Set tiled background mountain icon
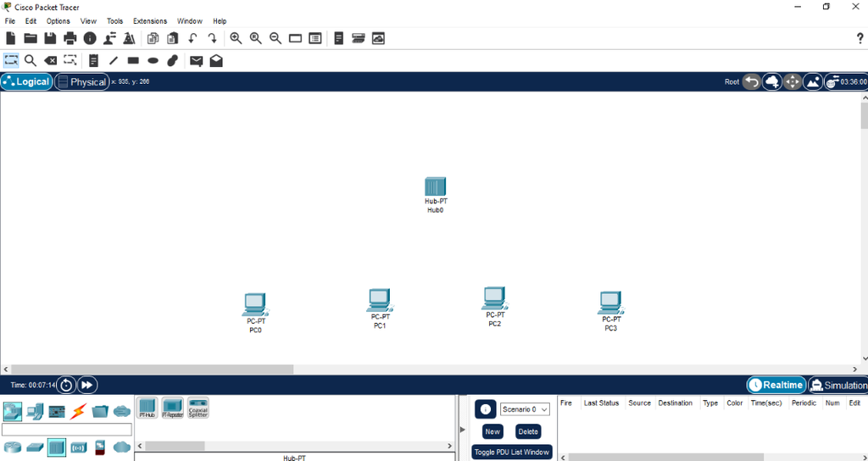 click(813, 82)
